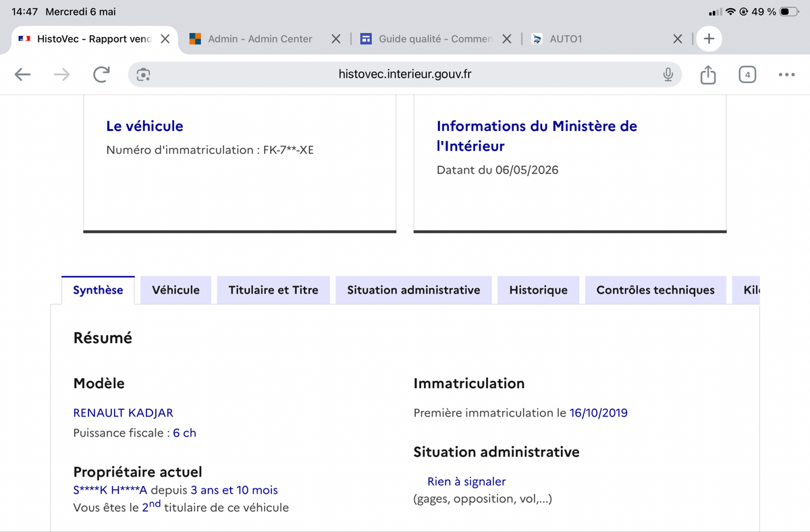
Task: Click the Résumé section heading
Action: click(103, 338)
